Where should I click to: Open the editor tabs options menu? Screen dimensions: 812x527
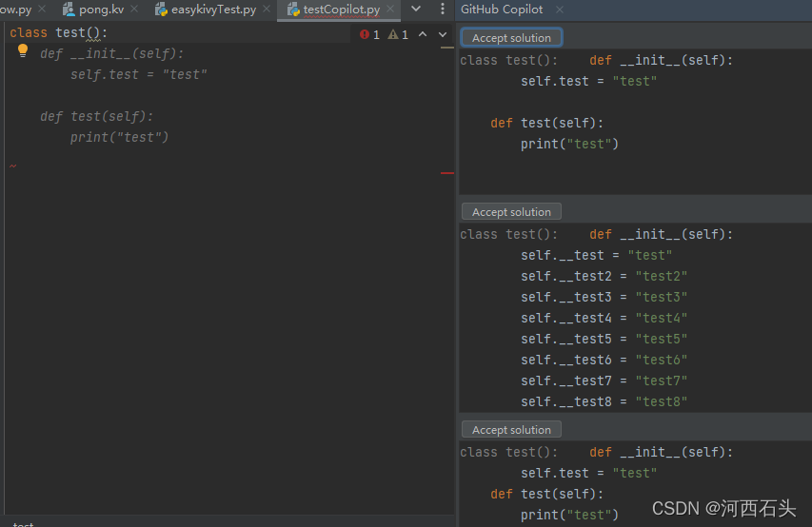[x=443, y=9]
